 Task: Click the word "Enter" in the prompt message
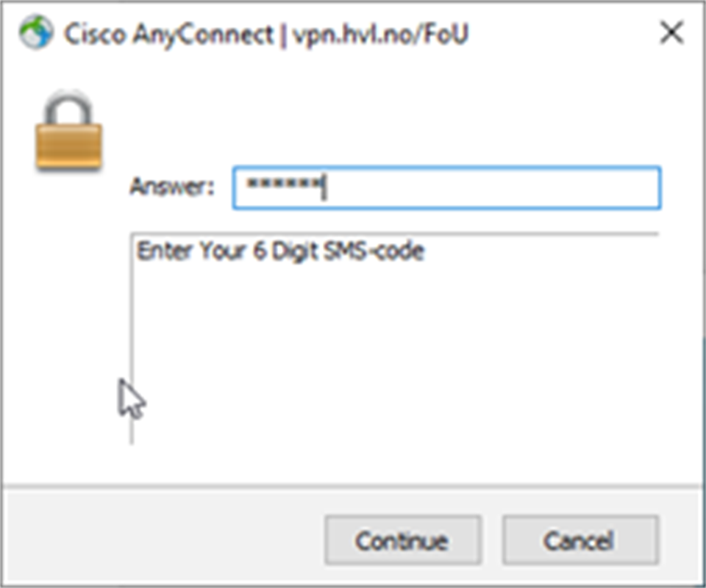[x=157, y=251]
